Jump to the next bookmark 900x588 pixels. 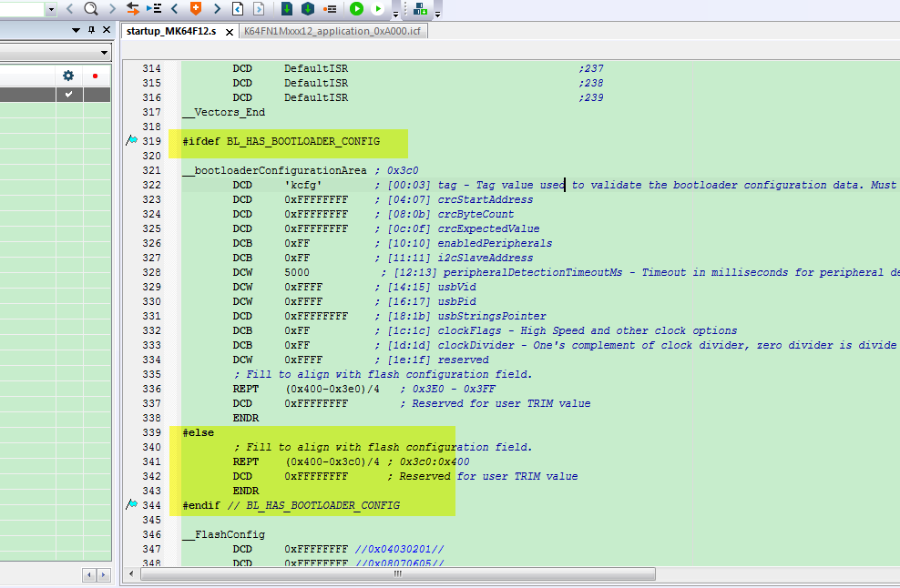click(x=217, y=8)
